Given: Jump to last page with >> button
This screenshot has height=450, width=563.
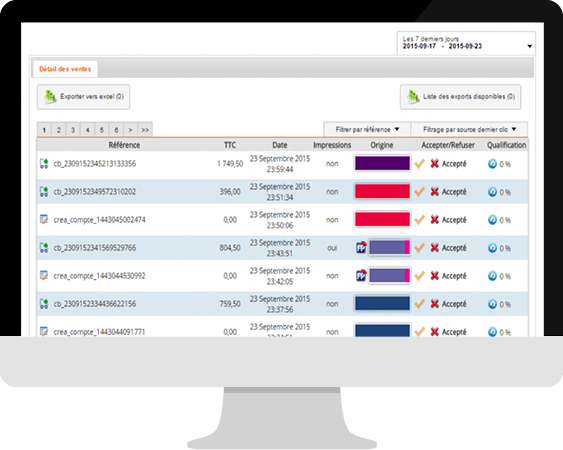Looking at the screenshot, I should click(145, 130).
